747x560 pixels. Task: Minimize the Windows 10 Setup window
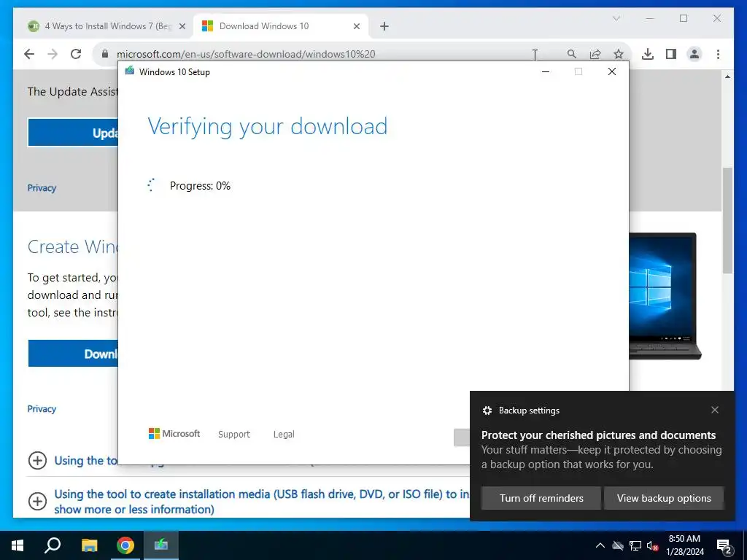pyautogui.click(x=546, y=71)
